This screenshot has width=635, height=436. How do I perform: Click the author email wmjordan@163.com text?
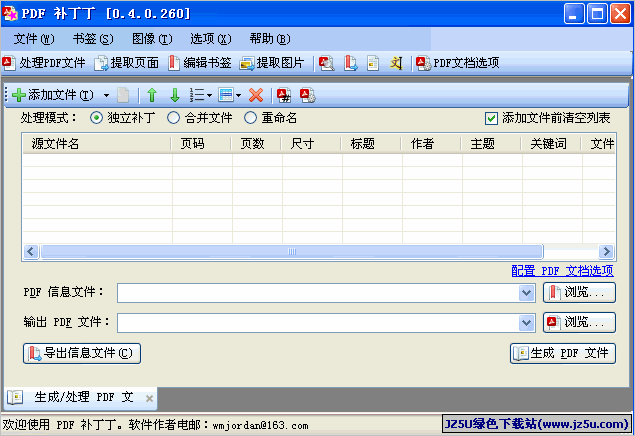click(260, 425)
